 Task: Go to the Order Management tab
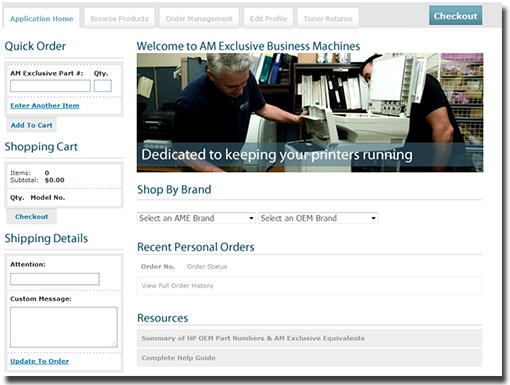click(199, 19)
